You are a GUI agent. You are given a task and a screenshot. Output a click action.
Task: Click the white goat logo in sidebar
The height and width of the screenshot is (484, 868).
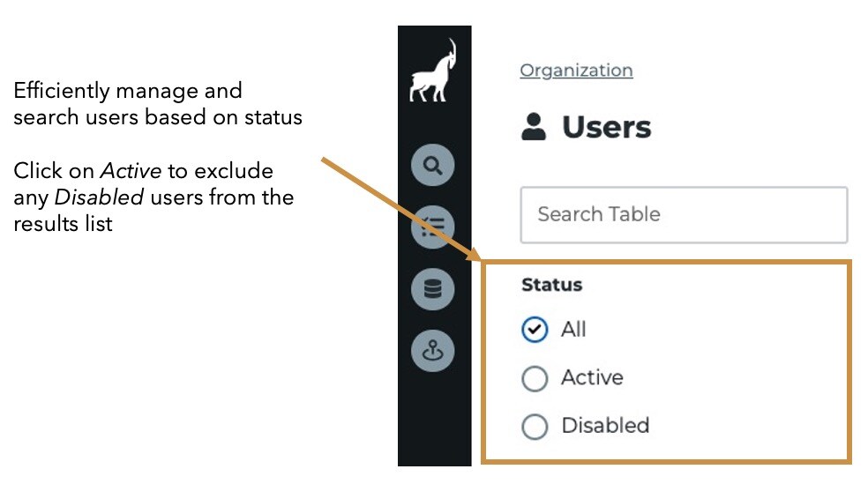(x=433, y=71)
